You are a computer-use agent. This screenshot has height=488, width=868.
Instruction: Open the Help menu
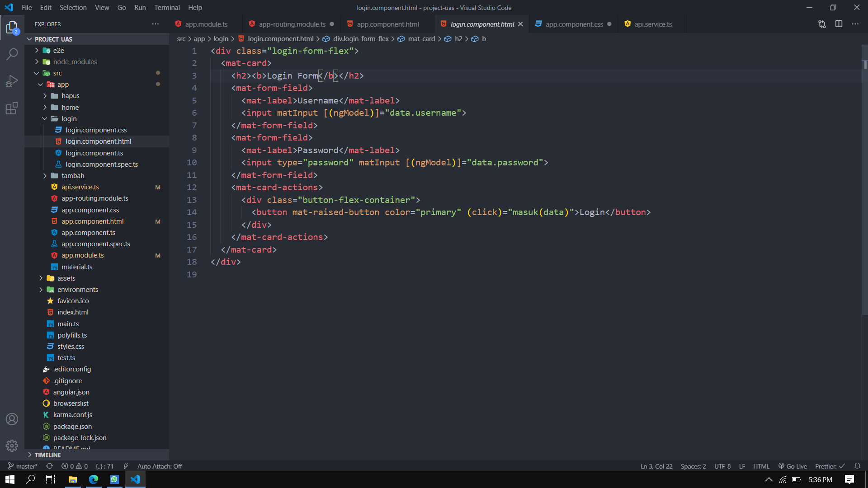(195, 8)
